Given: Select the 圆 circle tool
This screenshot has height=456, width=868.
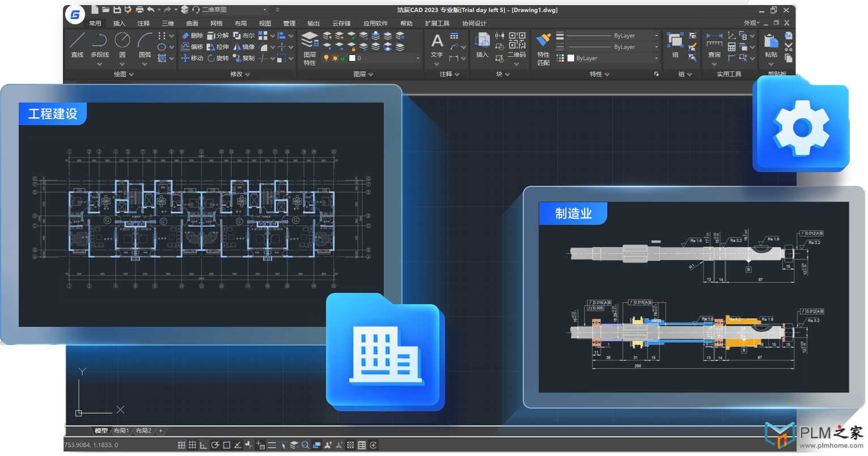Looking at the screenshot, I should click(x=122, y=45).
